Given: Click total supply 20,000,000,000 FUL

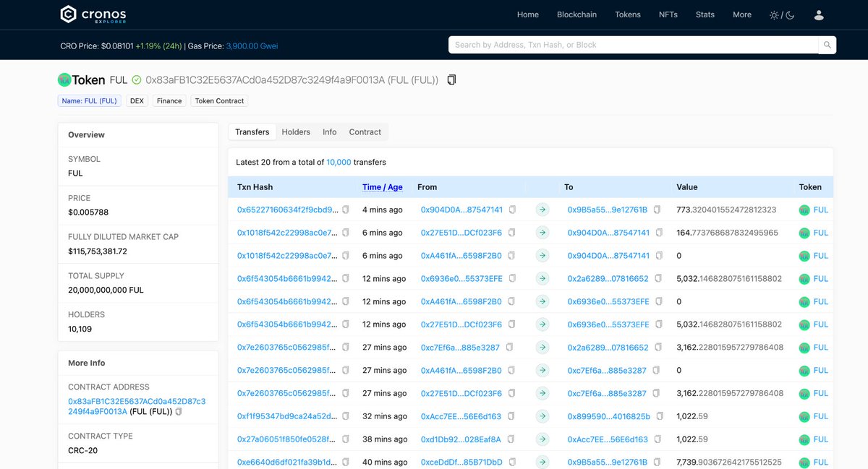Looking at the screenshot, I should coord(106,290).
